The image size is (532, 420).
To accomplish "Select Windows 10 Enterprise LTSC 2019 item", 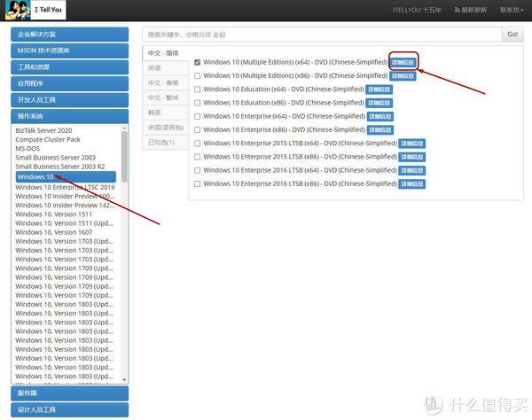I will click(65, 187).
